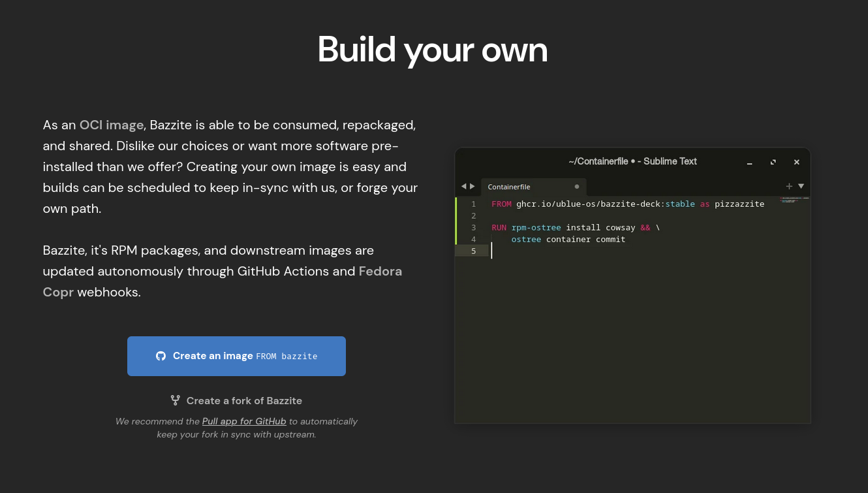Add a new tab with the plus icon
Screen dimensions: 868x493
pos(789,186)
